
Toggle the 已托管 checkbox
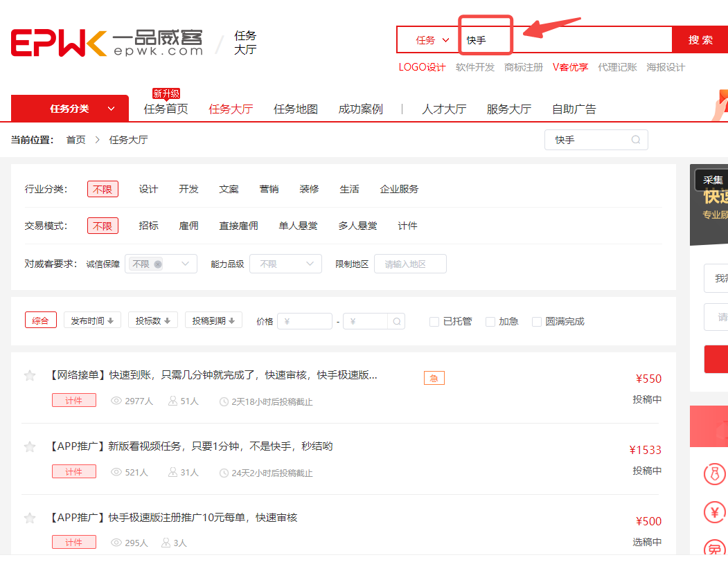[434, 322]
